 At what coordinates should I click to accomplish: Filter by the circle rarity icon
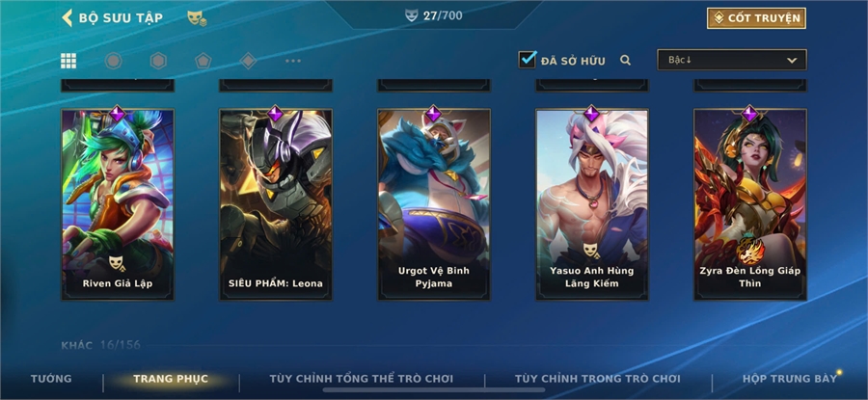click(x=114, y=61)
